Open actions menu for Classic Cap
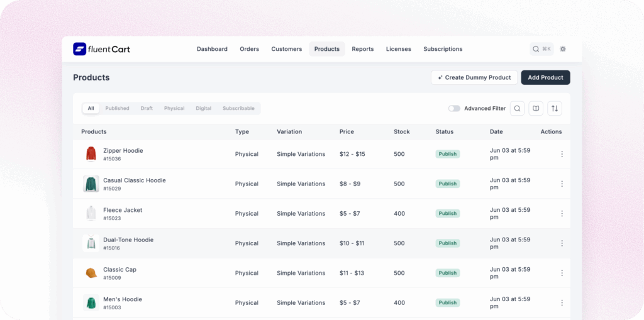This screenshot has width=644, height=320. pyautogui.click(x=562, y=273)
